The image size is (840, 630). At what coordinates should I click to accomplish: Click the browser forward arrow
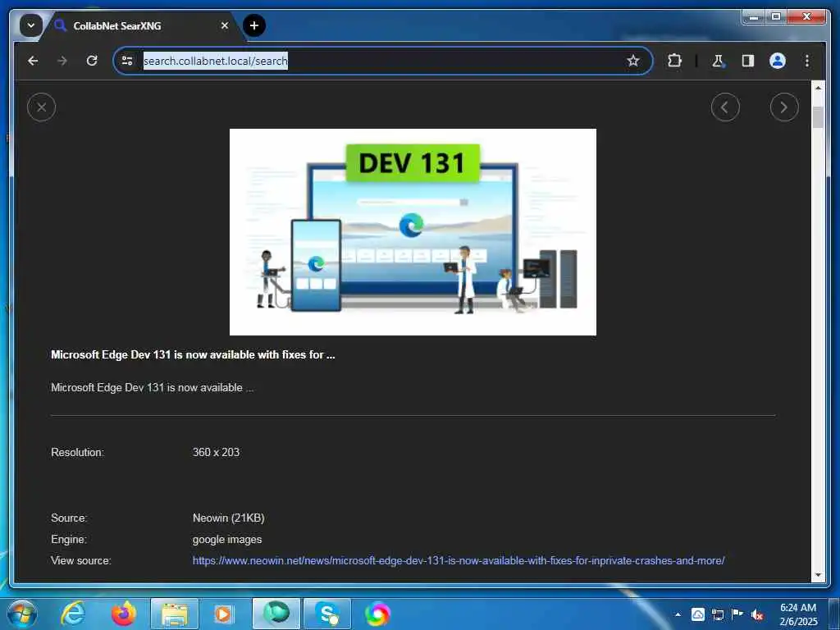point(62,61)
